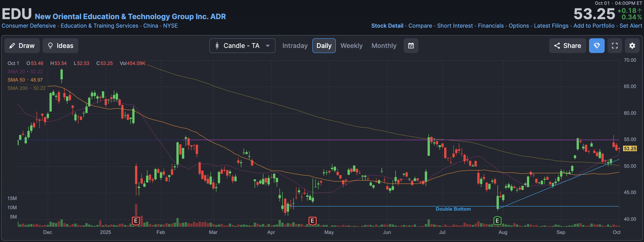Click the H 53.54 high value
The height and width of the screenshot is (242, 644).
click(x=58, y=63)
